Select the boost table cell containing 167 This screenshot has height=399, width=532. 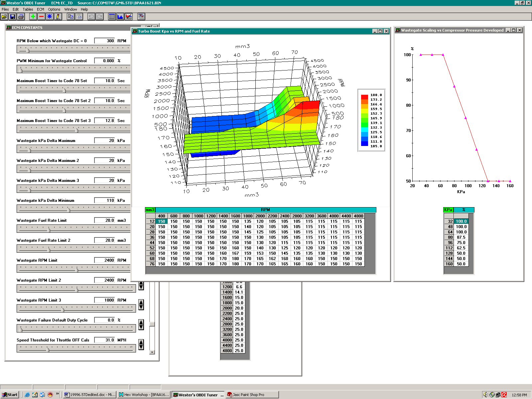click(235, 253)
